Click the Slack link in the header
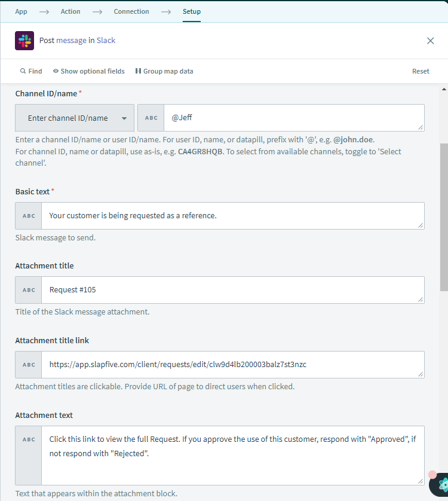Screen dimensions: 448x501 point(106,41)
